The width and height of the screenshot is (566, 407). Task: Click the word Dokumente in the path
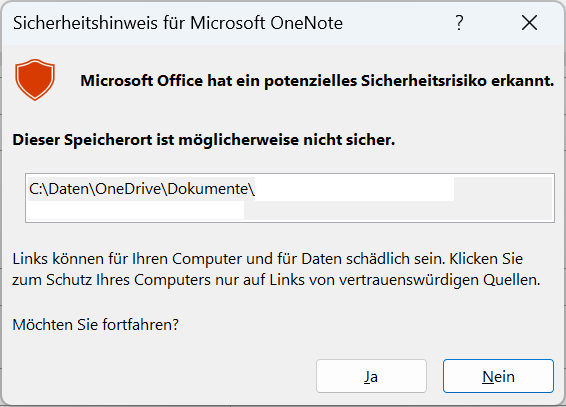coord(207,189)
